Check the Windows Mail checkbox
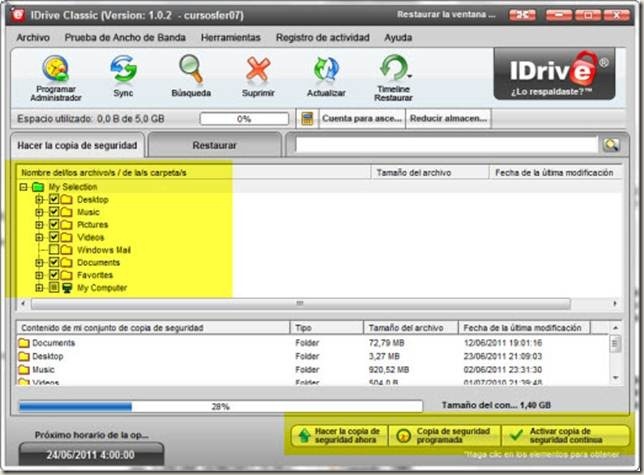This screenshot has width=644, height=475. (x=54, y=250)
